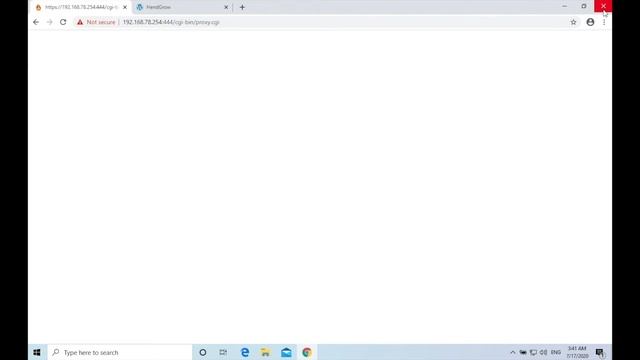Viewport: 640px width, 360px height.
Task: Click the Not secure label
Action: tap(101, 22)
